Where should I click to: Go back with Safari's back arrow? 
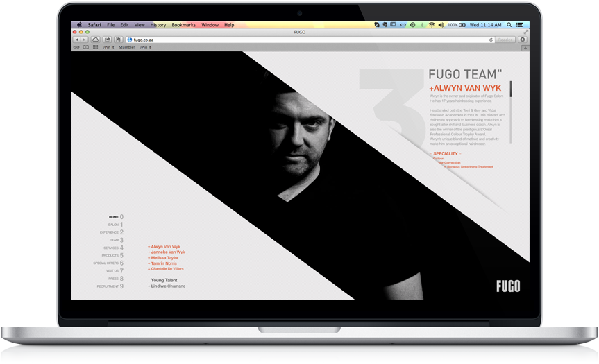(x=76, y=40)
